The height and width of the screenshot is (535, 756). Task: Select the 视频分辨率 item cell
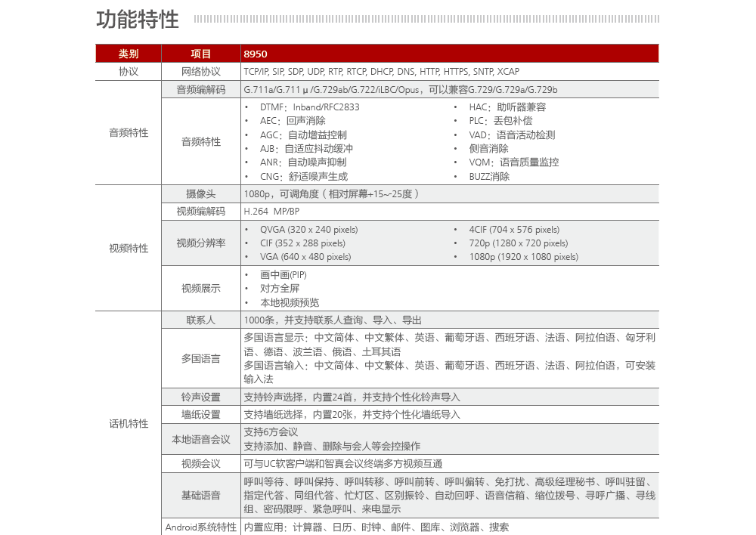(x=201, y=243)
